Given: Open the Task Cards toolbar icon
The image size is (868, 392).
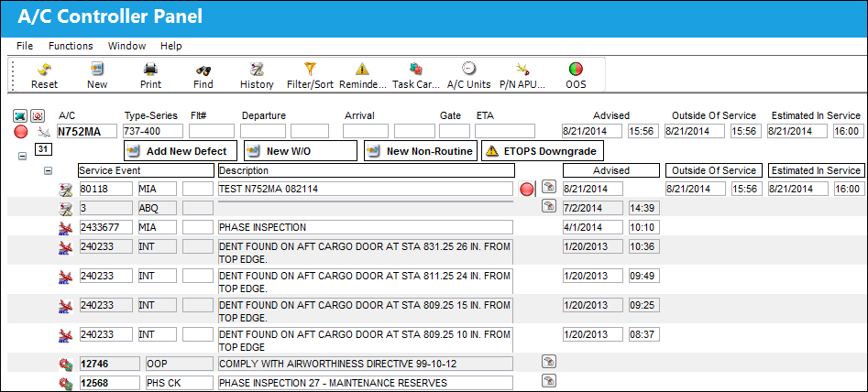Looking at the screenshot, I should pos(415,69).
